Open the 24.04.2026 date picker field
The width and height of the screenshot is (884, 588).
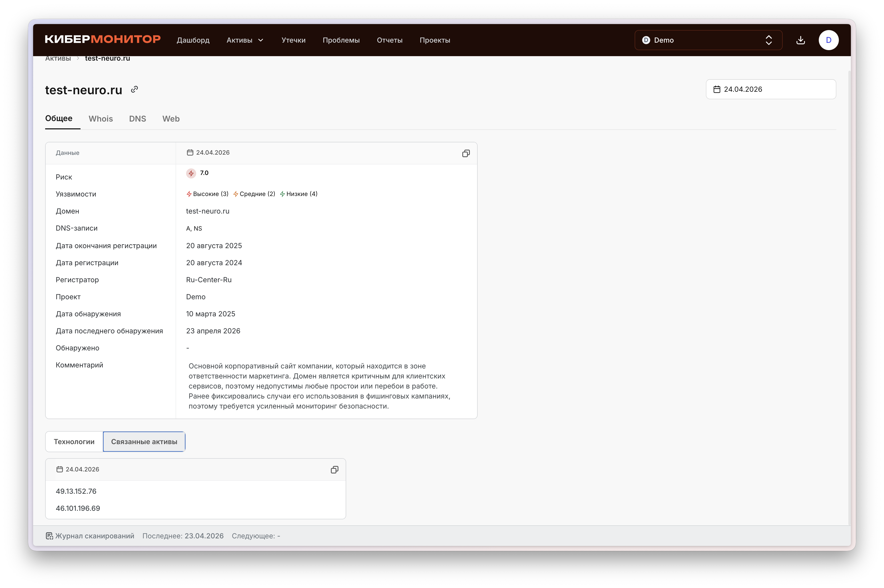pos(770,89)
